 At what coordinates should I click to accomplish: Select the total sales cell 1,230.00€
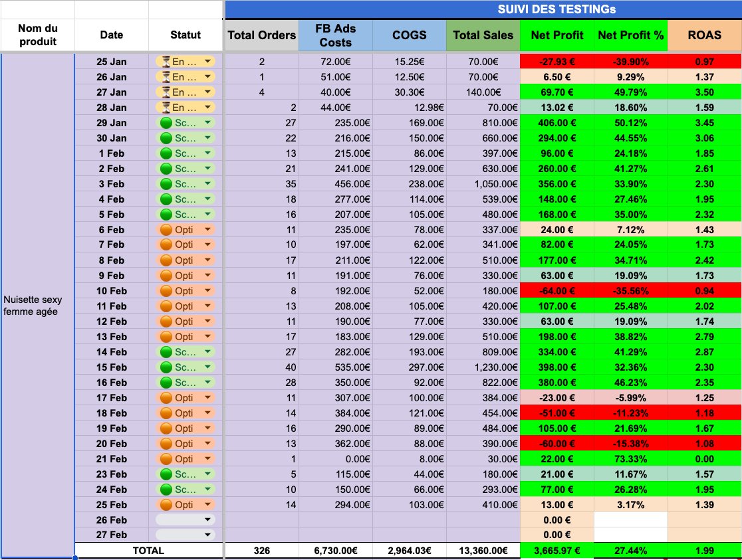(x=483, y=367)
